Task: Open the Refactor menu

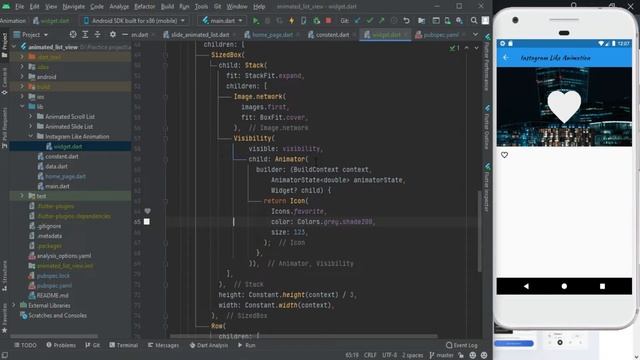Action: coord(144,7)
